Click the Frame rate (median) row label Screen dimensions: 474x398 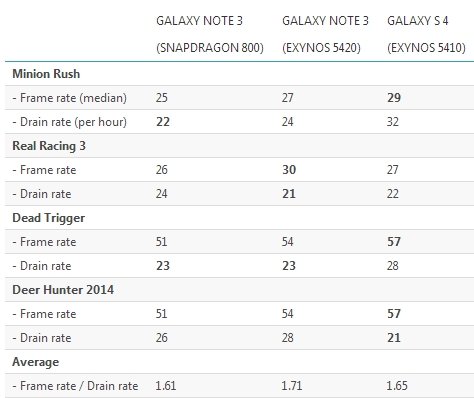click(69, 98)
